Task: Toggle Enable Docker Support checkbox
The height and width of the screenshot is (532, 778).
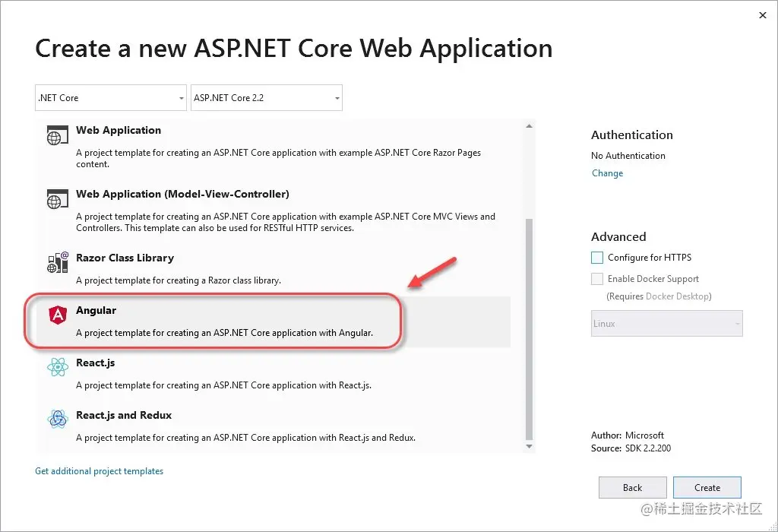Action: [597, 279]
